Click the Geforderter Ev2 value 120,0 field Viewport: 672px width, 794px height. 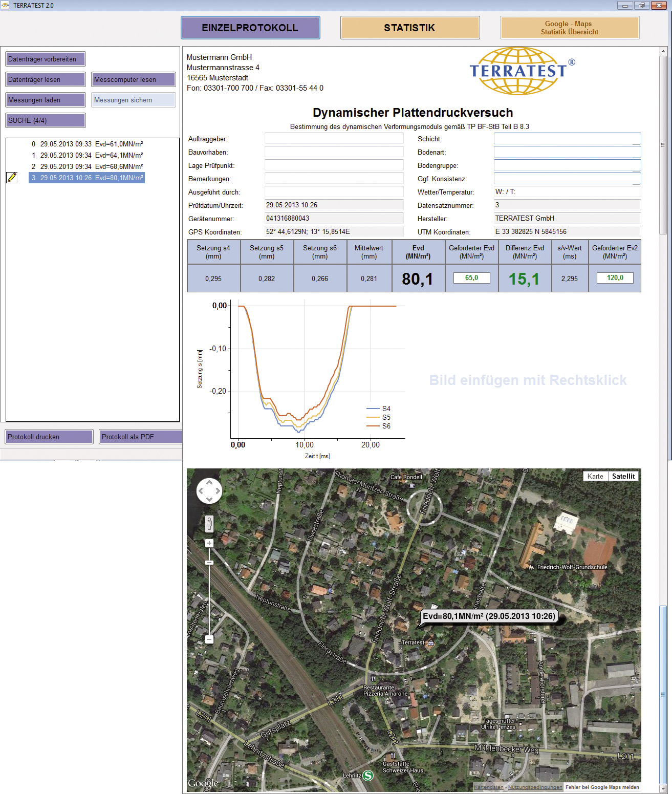pos(615,278)
